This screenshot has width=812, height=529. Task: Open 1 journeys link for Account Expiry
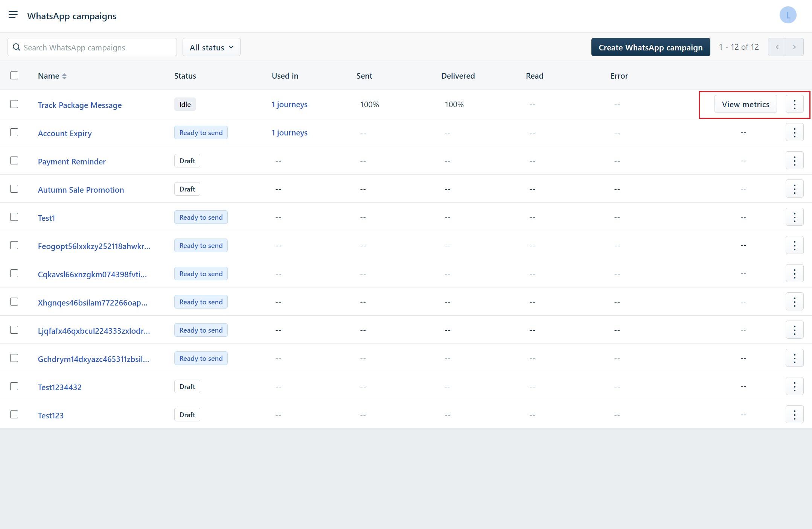289,133
